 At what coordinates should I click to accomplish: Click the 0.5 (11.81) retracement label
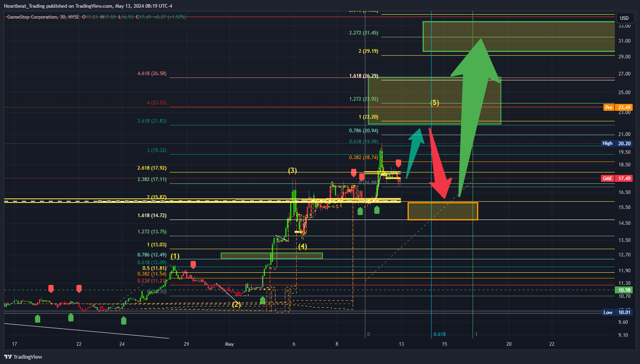click(154, 268)
